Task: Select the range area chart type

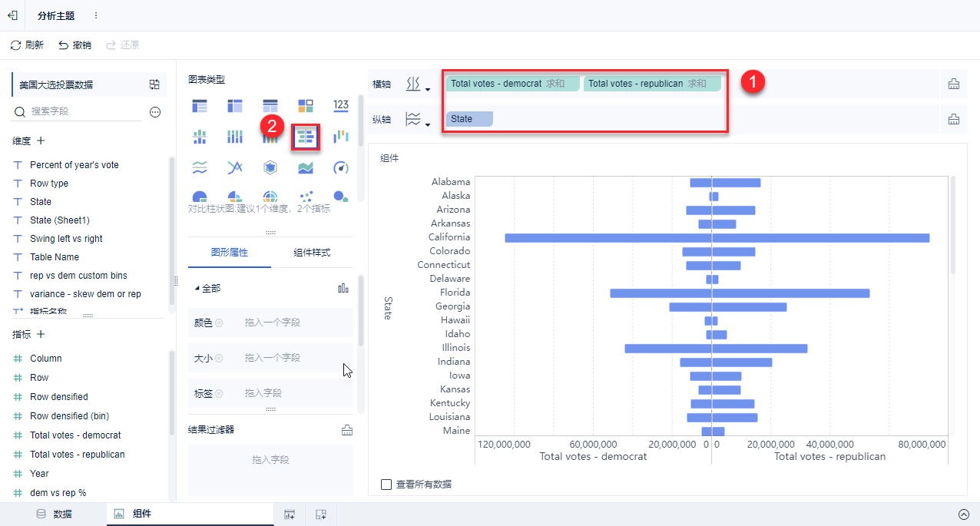Action: click(306, 167)
